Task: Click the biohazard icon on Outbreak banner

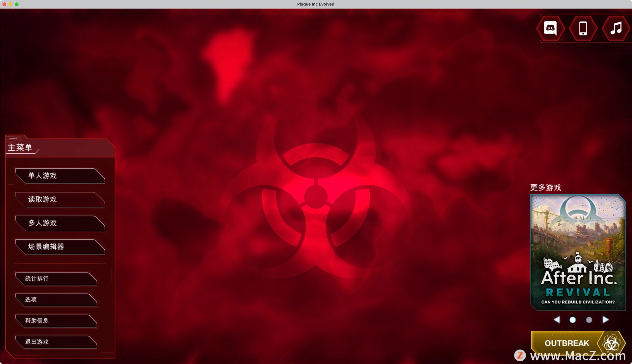Action: pos(611,343)
